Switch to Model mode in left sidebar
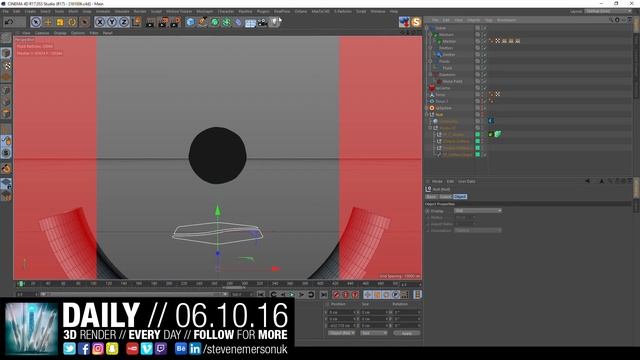Viewport: 640px width, 360px height. click(x=6, y=53)
